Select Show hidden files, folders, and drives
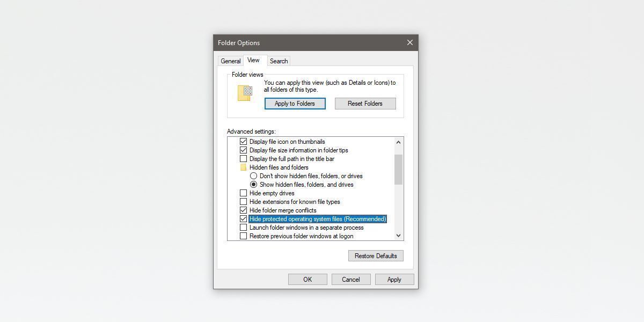 pos(253,185)
